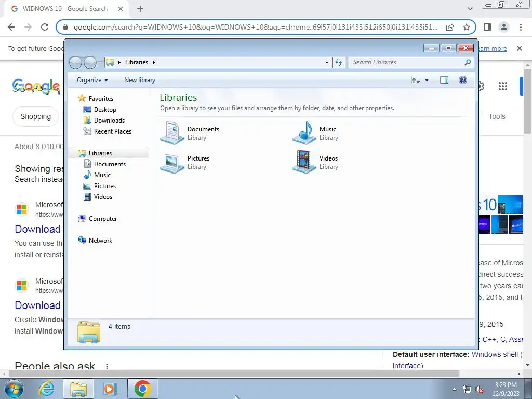The height and width of the screenshot is (399, 532).
Task: Open address bar previous locations dropdown
Action: pos(327,62)
